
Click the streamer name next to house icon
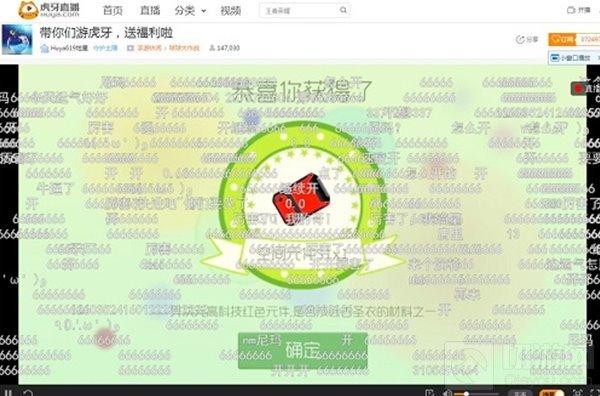click(69, 48)
